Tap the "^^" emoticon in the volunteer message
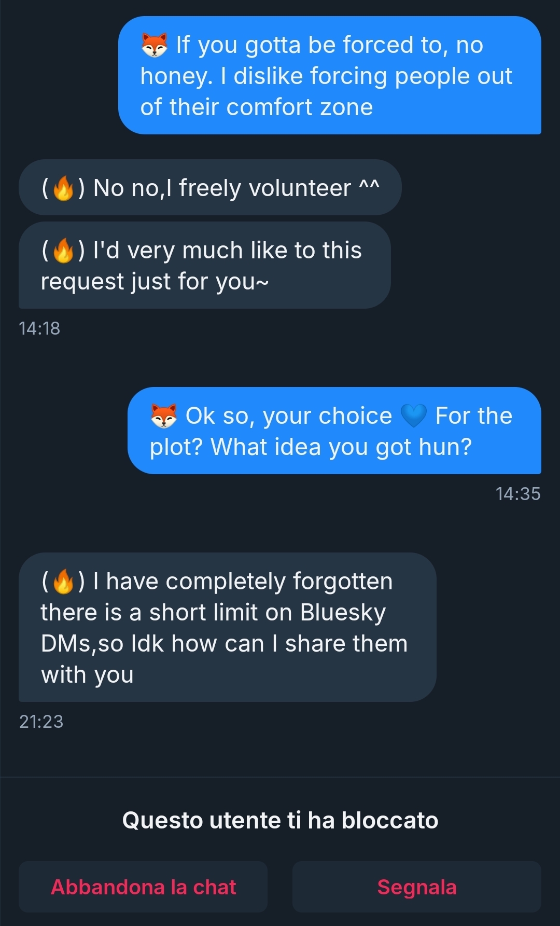The width and height of the screenshot is (560, 926). [x=369, y=186]
